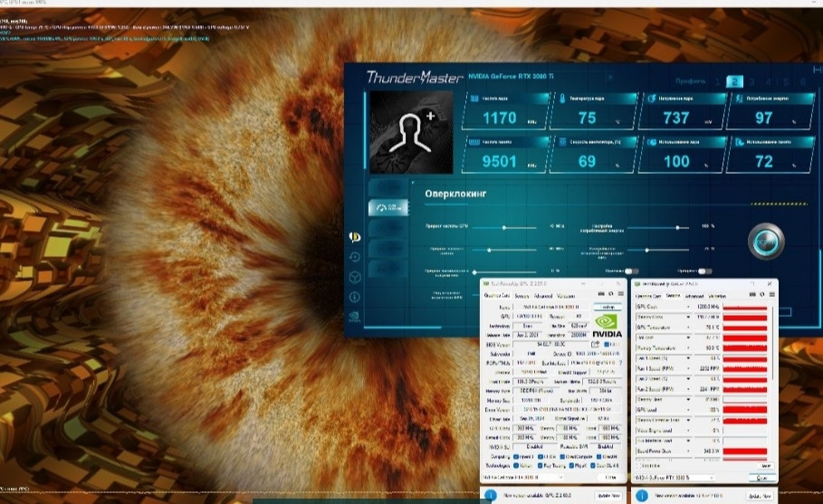This screenshot has height=504, width=823.
Task: Click the NVIDIA icon at ThunderMaster sidebar bottom
Action: 355,317
